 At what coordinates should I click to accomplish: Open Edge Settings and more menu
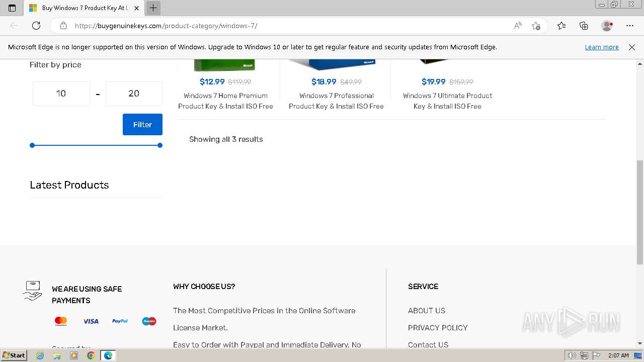tap(630, 26)
